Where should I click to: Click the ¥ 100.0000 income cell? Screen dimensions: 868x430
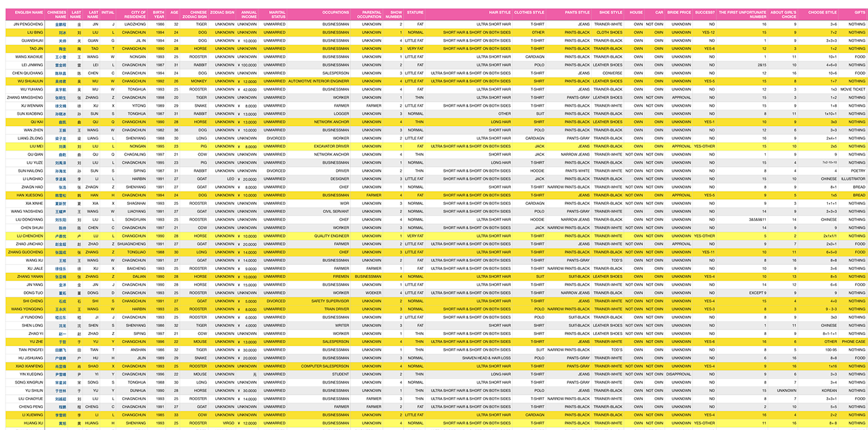click(247, 65)
